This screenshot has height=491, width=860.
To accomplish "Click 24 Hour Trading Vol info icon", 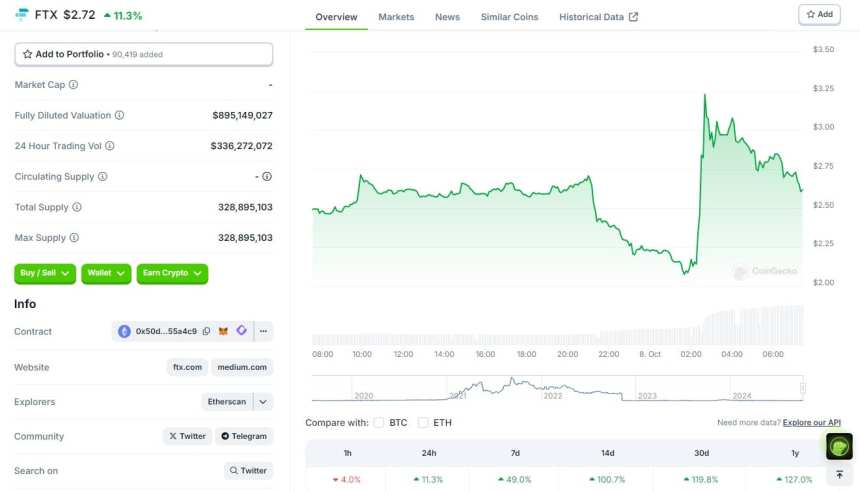I will tap(110, 146).
